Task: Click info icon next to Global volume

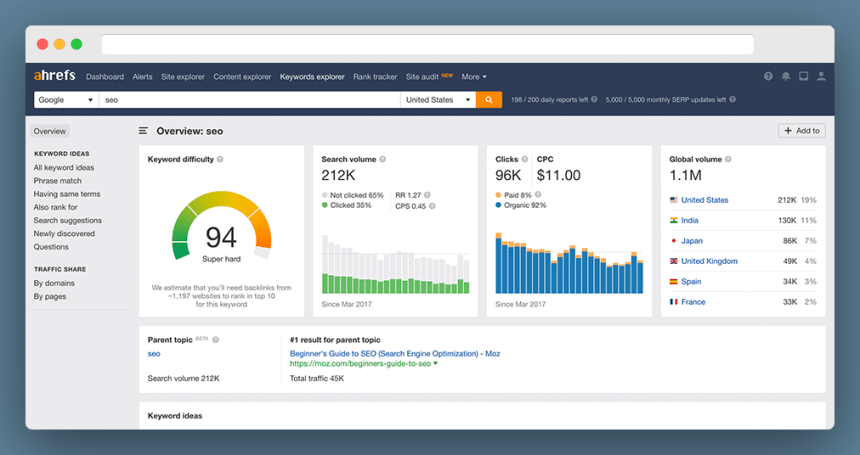Action: [728, 159]
